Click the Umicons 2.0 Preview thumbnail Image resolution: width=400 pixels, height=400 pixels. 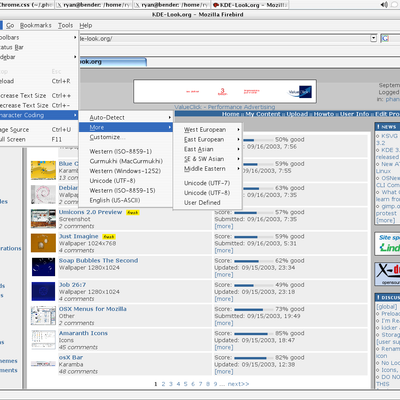tap(43, 219)
